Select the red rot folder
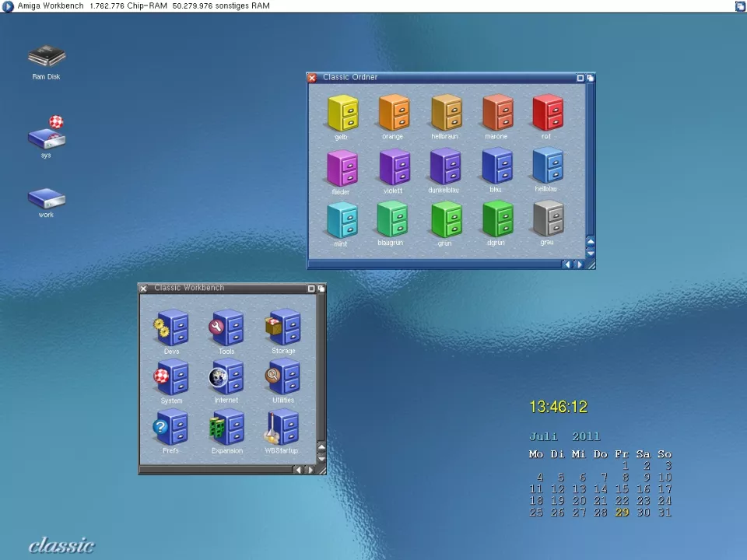Image resolution: width=747 pixels, height=560 pixels. point(547,114)
